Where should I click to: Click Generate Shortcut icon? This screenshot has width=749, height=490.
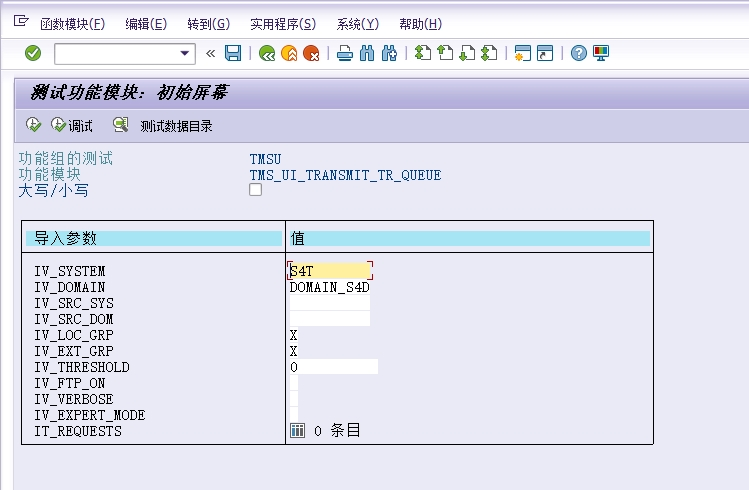(545, 53)
